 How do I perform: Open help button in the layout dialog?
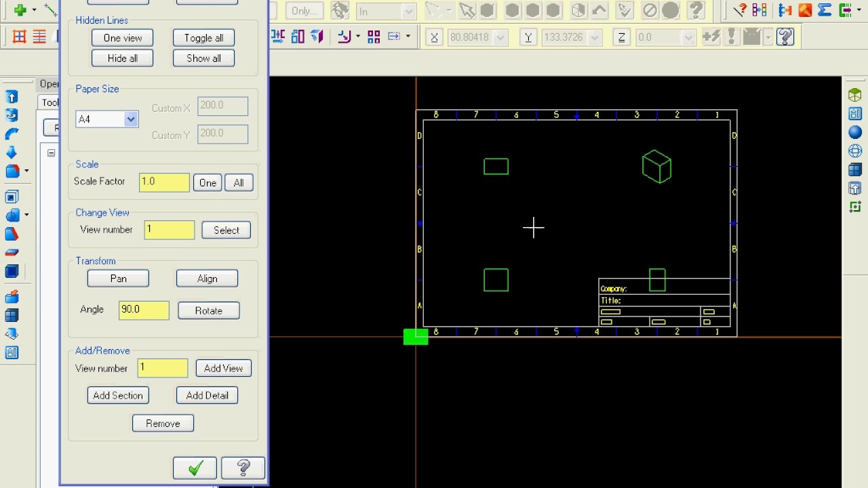pos(243,468)
